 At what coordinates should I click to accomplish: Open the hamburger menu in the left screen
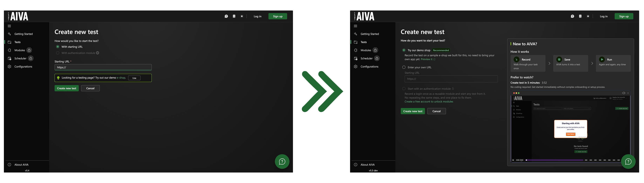9,26
